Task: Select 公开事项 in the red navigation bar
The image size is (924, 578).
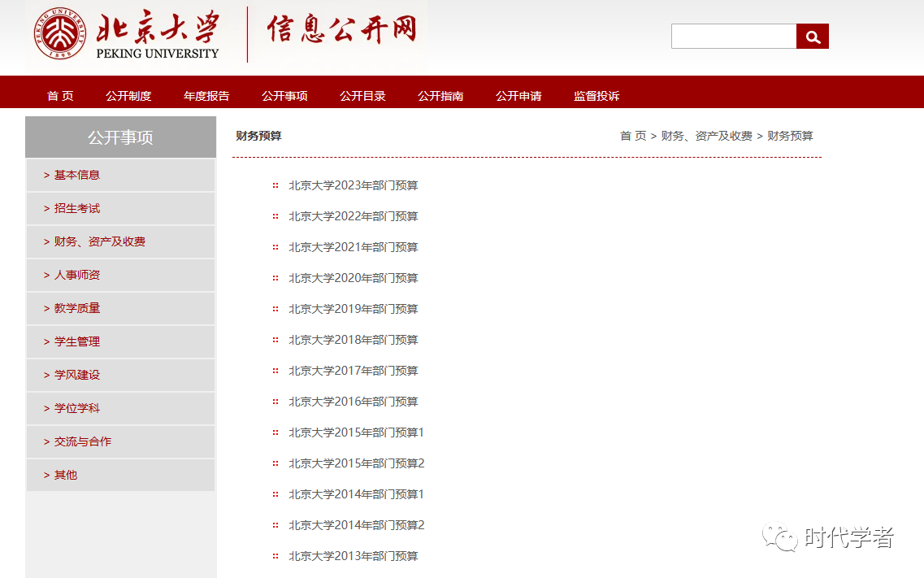Action: (284, 96)
